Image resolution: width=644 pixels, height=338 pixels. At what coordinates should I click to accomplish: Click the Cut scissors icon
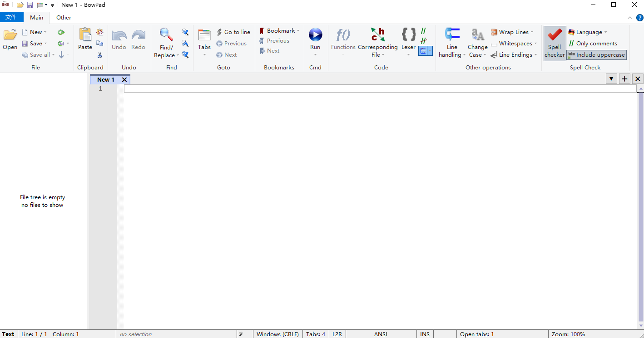click(x=100, y=55)
